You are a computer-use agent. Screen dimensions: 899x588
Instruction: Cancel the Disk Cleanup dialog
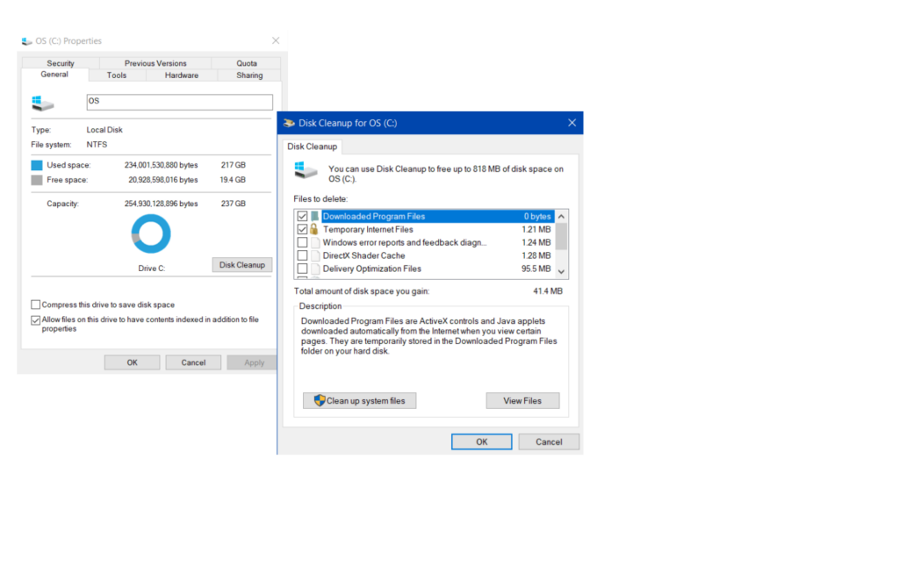tap(548, 441)
